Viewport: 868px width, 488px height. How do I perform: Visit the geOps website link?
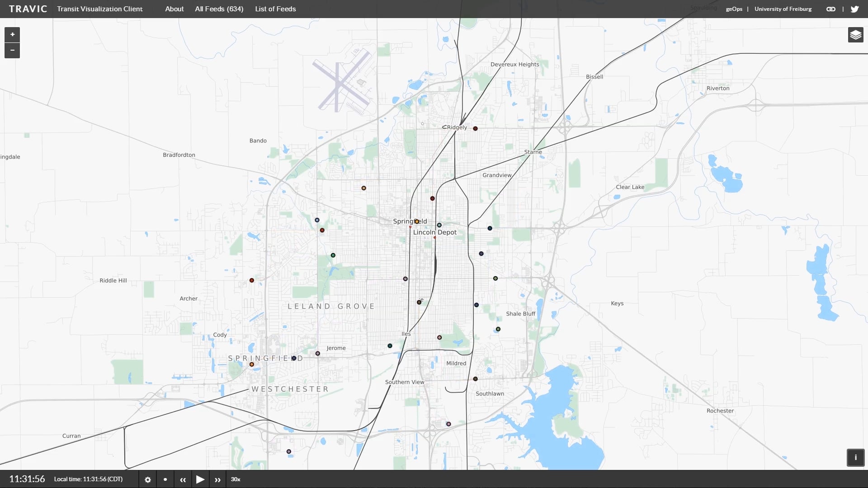coord(734,9)
